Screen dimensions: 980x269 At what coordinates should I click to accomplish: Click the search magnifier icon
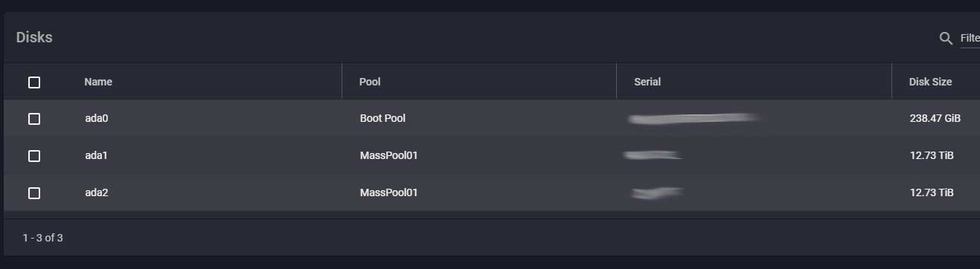[x=946, y=39]
